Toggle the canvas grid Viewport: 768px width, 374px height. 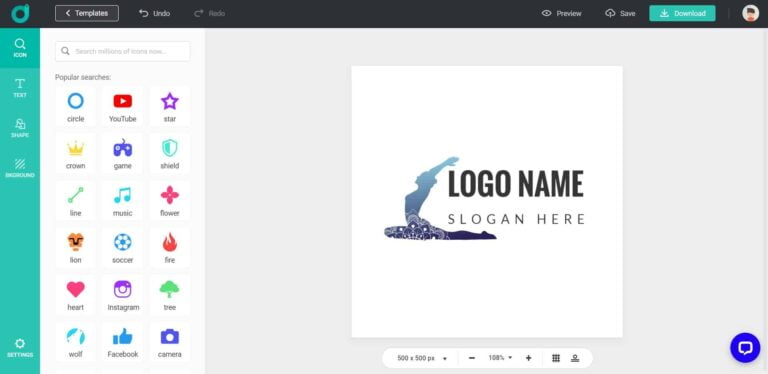[556, 358]
